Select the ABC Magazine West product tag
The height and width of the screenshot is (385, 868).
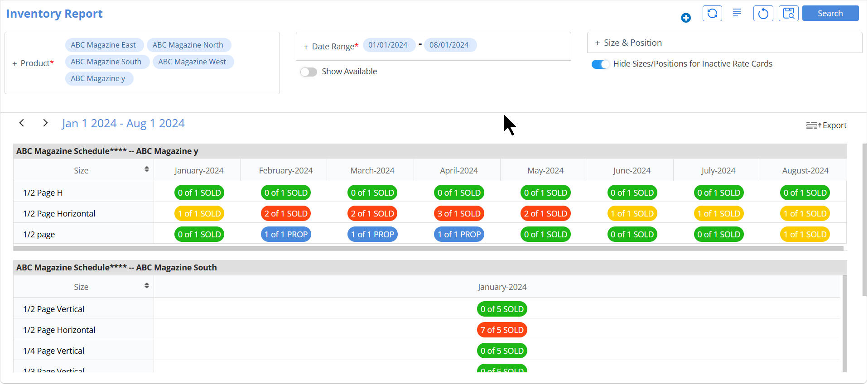click(x=193, y=62)
